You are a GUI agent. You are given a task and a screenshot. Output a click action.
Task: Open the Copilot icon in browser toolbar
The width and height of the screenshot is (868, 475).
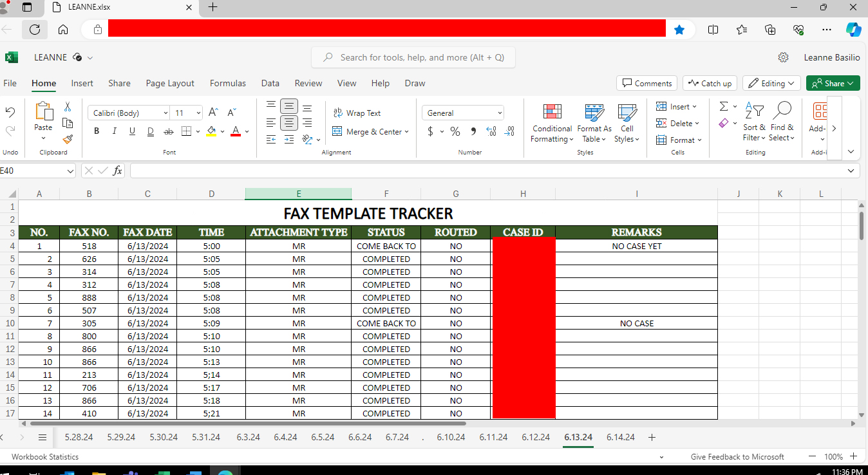853,30
